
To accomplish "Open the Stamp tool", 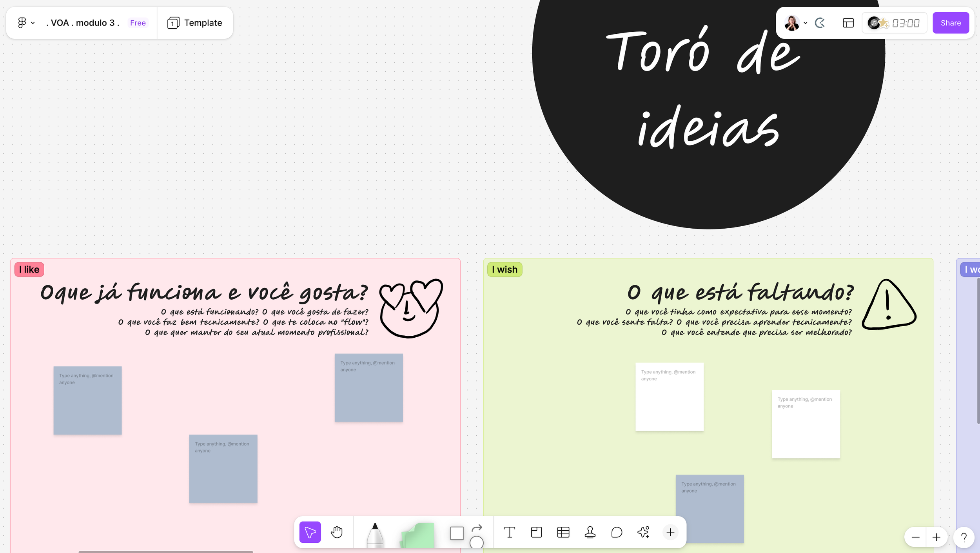I will click(590, 532).
